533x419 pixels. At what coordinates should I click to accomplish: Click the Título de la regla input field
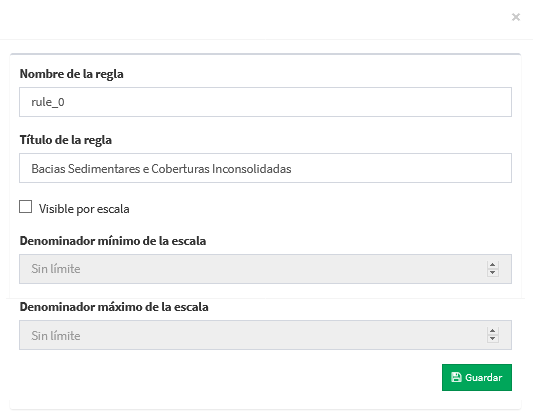(x=265, y=168)
